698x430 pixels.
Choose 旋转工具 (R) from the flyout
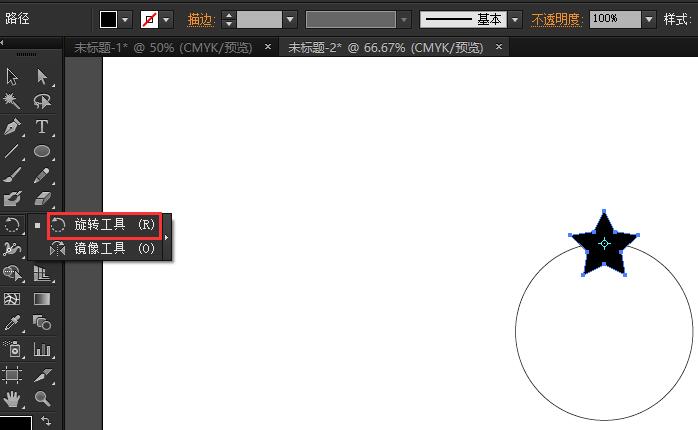coord(103,225)
